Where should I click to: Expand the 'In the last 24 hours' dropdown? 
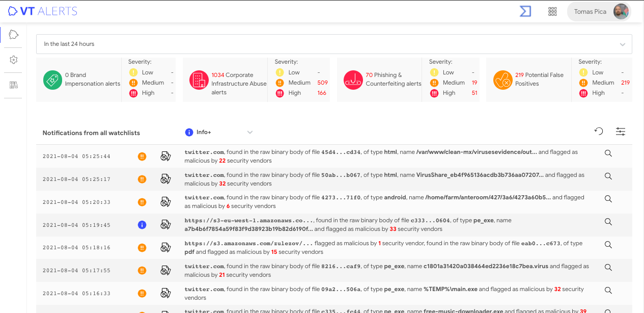(334, 44)
